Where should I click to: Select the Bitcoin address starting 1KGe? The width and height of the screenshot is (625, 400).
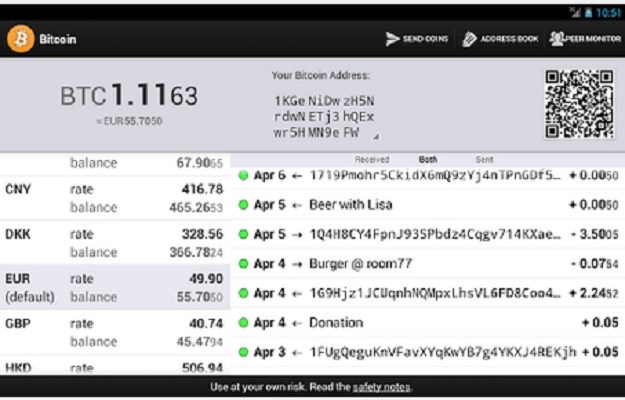(324, 117)
